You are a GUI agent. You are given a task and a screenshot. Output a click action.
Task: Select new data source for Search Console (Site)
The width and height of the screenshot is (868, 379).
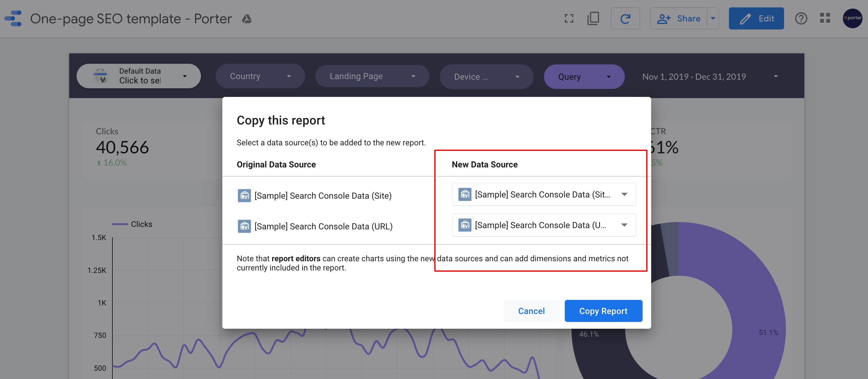point(544,194)
